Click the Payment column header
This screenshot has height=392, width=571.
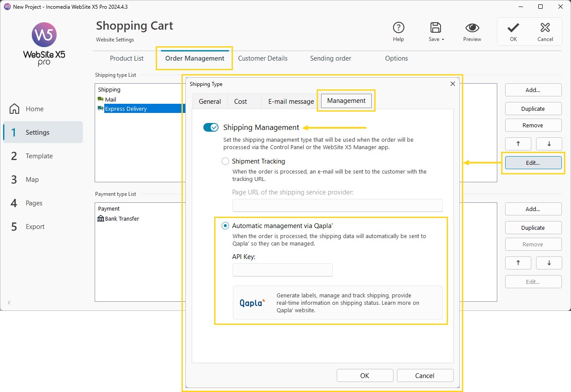[109, 208]
